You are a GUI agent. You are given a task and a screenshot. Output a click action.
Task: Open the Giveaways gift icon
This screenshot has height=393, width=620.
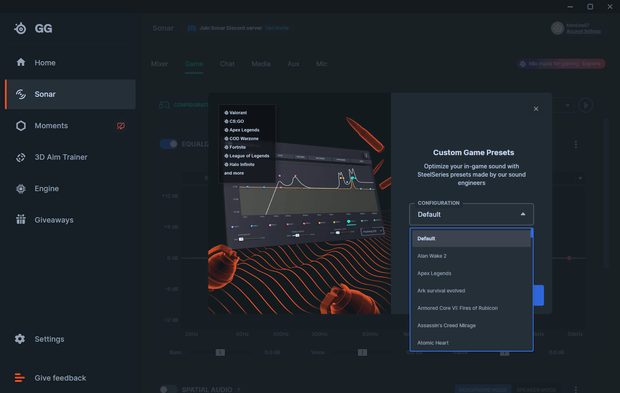coord(21,219)
